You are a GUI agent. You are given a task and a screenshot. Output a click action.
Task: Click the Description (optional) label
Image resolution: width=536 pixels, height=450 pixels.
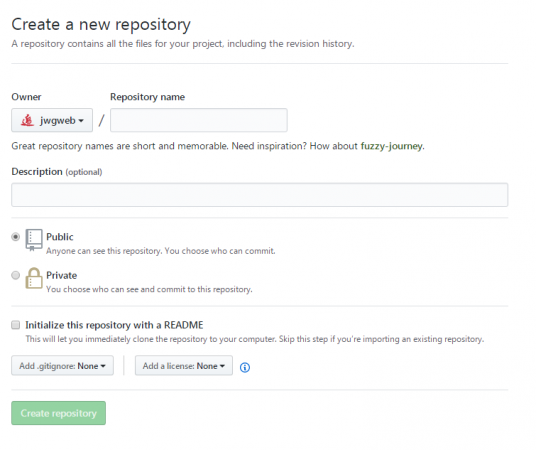click(57, 172)
